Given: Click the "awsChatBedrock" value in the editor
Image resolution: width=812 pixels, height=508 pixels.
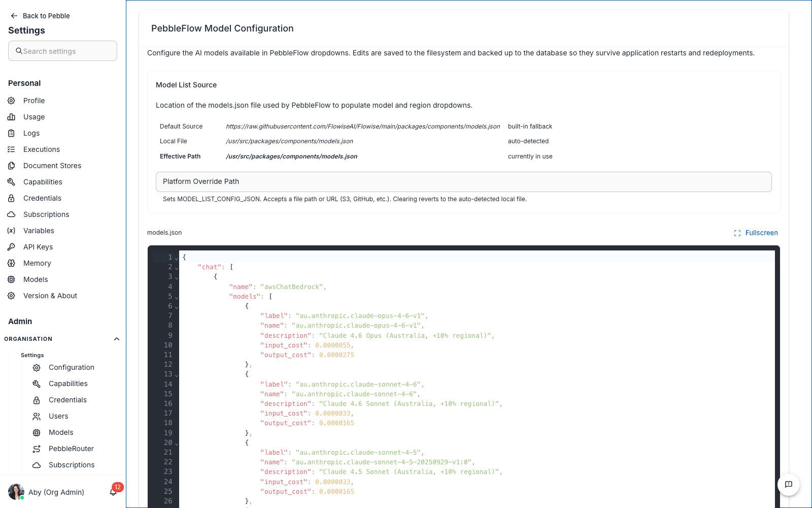Looking at the screenshot, I should pos(292,287).
